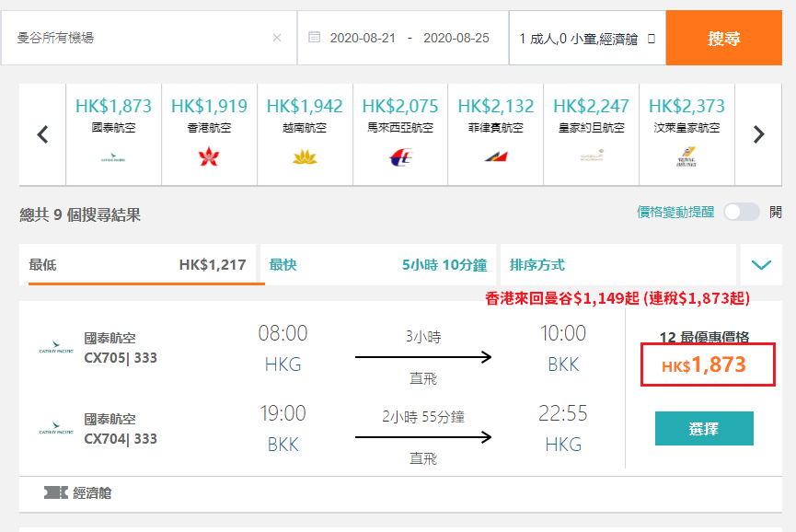Click Royal Brunei Airlines logo
The image size is (796, 532).
coord(686,156)
